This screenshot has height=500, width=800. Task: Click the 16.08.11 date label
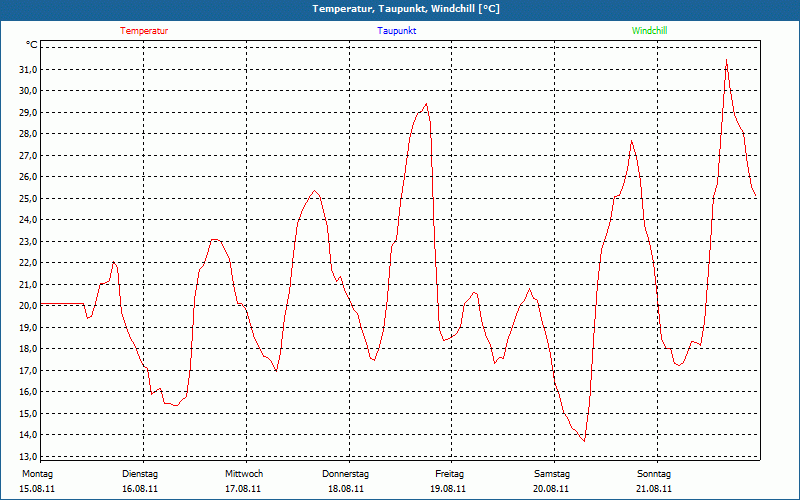coord(140,489)
